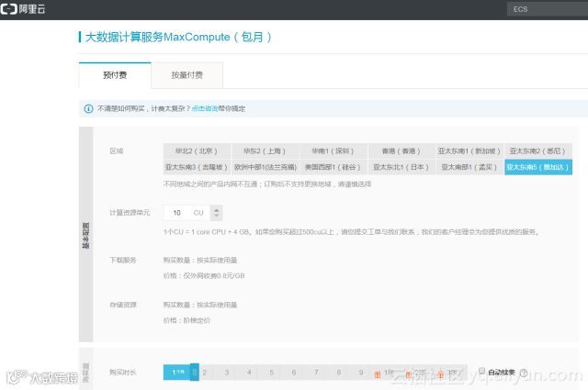
Task: Select region 华东2（上海）
Action: (x=265, y=151)
